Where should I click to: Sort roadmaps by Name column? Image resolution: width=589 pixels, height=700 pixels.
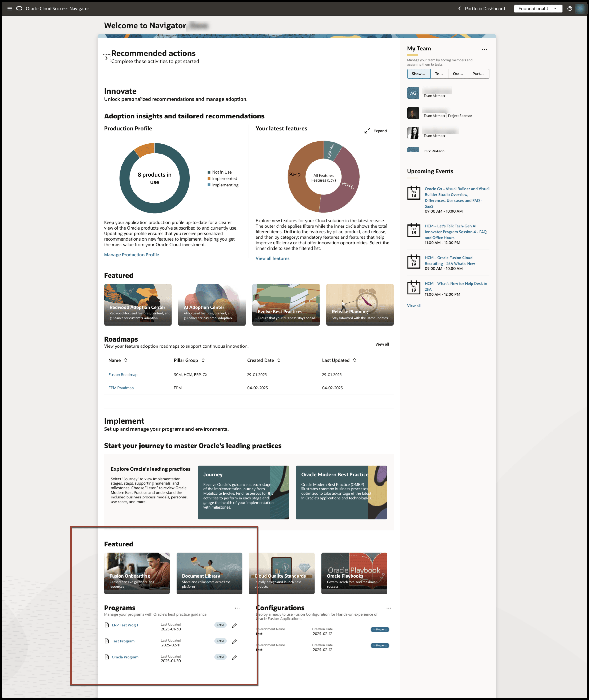125,360
